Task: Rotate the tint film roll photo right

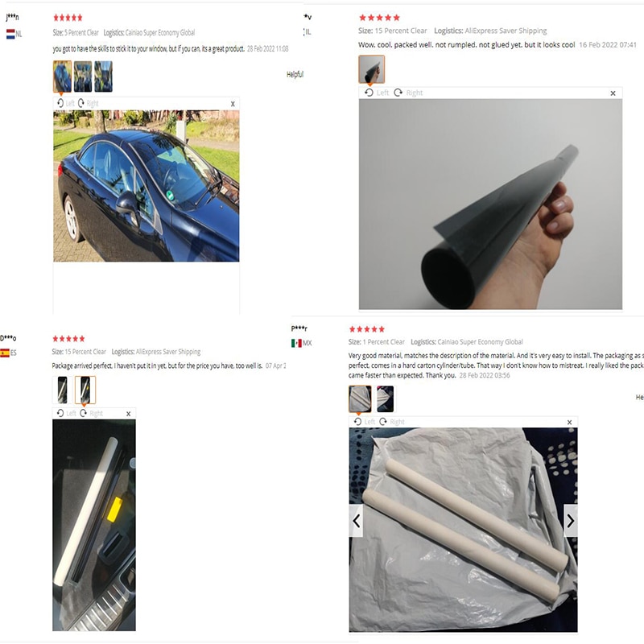Action: click(x=408, y=93)
